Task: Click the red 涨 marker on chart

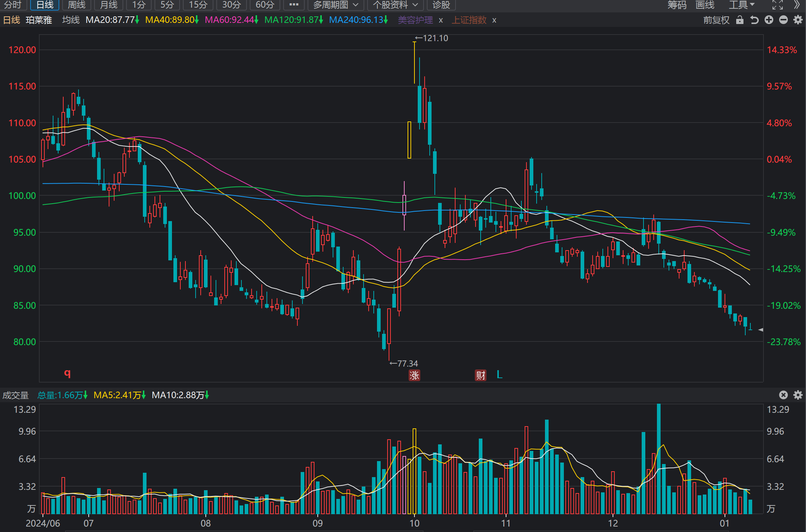Action: tap(414, 375)
